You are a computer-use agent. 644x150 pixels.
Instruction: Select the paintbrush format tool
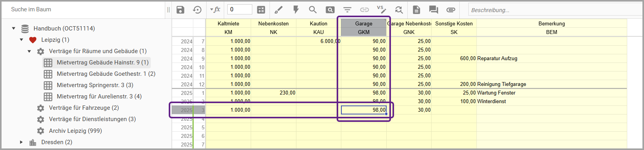coord(278,10)
